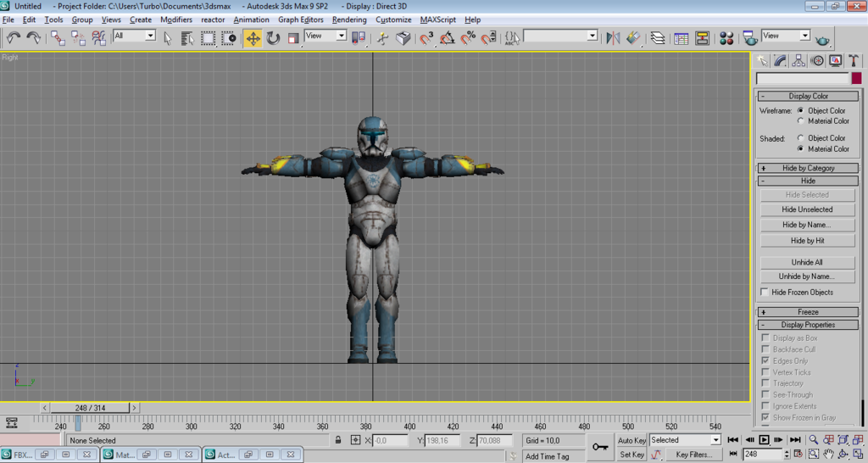Image resolution: width=868 pixels, height=463 pixels.
Task: Click the Align tool icon
Action: [x=633, y=37]
